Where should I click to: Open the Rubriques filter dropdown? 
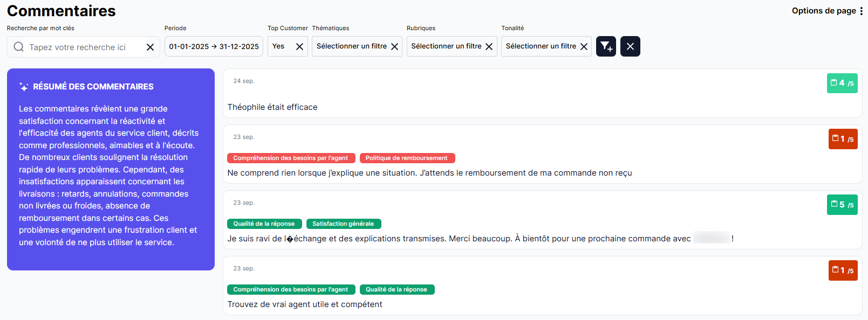(446, 46)
